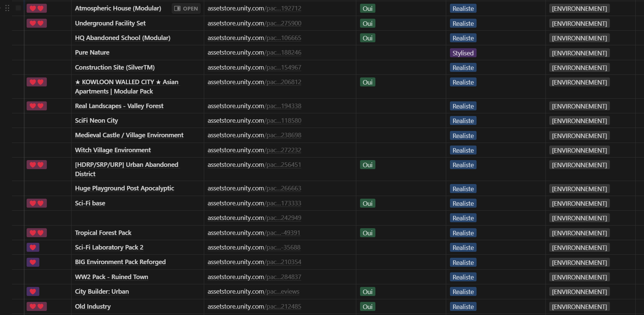Click the WW2 Pack - Ruined Town title
Screen dimensions: 644x315
111,277
